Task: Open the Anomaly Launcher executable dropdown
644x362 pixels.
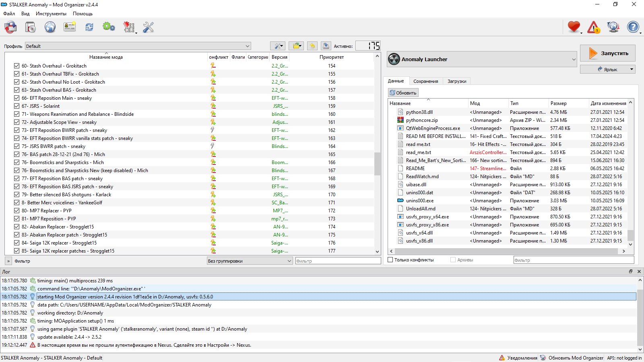Action: 482,59
